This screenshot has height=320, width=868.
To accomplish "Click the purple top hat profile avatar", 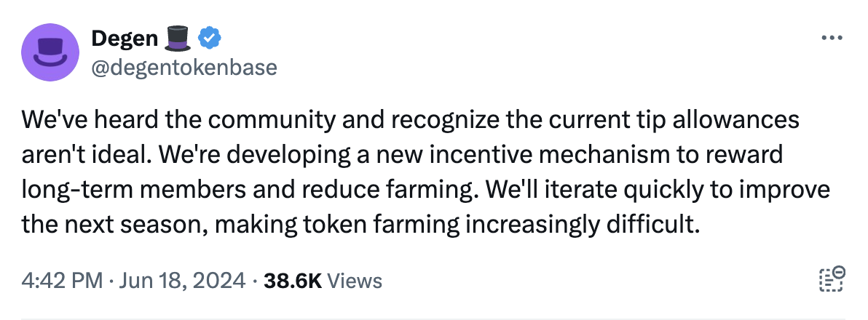I will coord(50,52).
